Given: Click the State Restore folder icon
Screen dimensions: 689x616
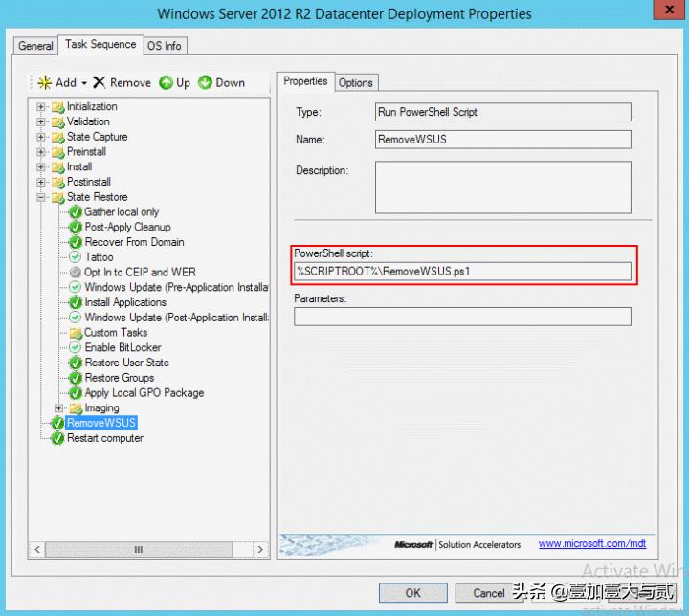Looking at the screenshot, I should click(58, 197).
